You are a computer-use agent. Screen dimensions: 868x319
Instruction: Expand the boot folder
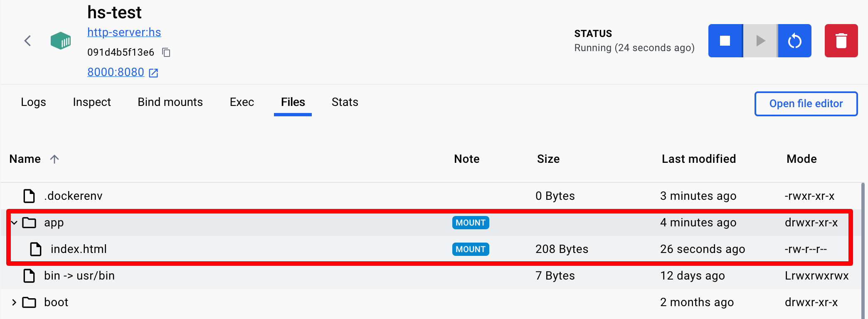[14, 302]
